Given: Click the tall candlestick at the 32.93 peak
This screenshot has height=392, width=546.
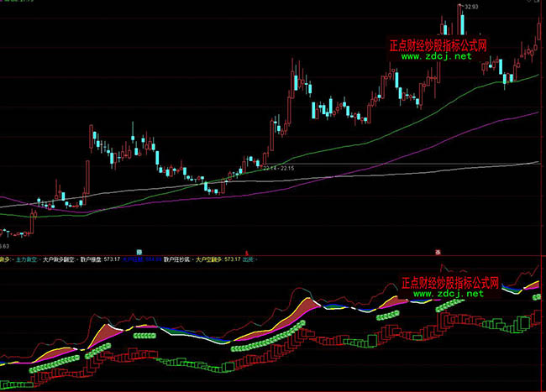Looking at the screenshot, I should click(460, 21).
